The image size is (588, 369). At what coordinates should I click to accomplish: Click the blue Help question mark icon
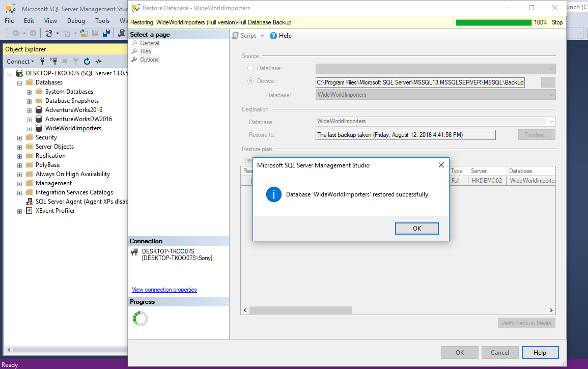pyautogui.click(x=273, y=36)
